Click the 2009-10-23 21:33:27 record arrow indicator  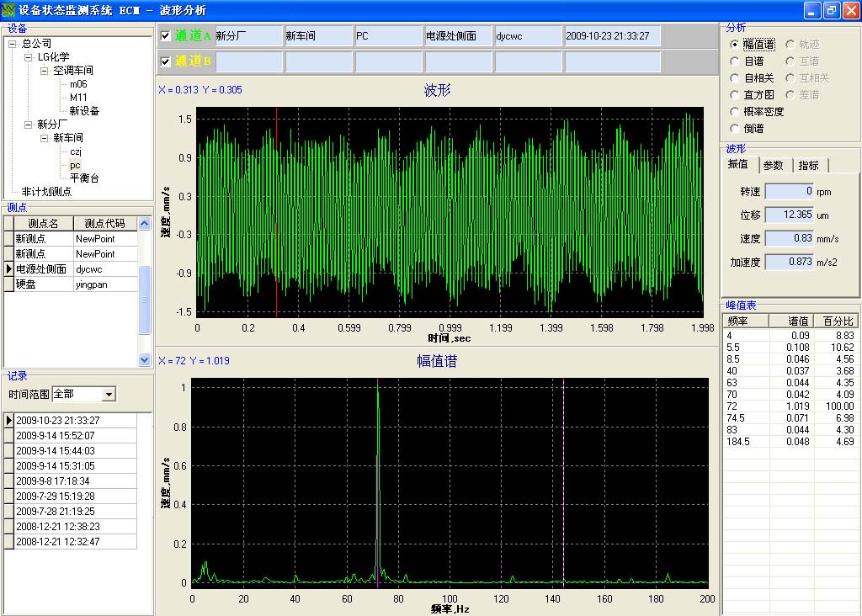[x=8, y=419]
